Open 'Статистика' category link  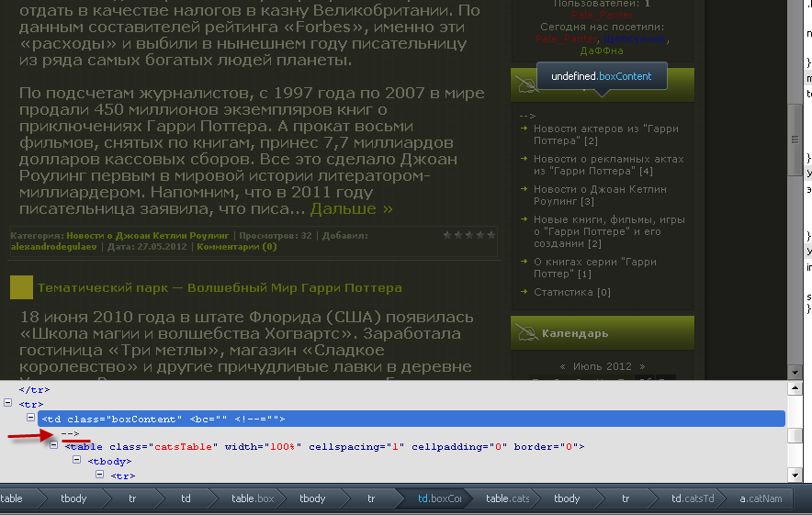point(564,292)
